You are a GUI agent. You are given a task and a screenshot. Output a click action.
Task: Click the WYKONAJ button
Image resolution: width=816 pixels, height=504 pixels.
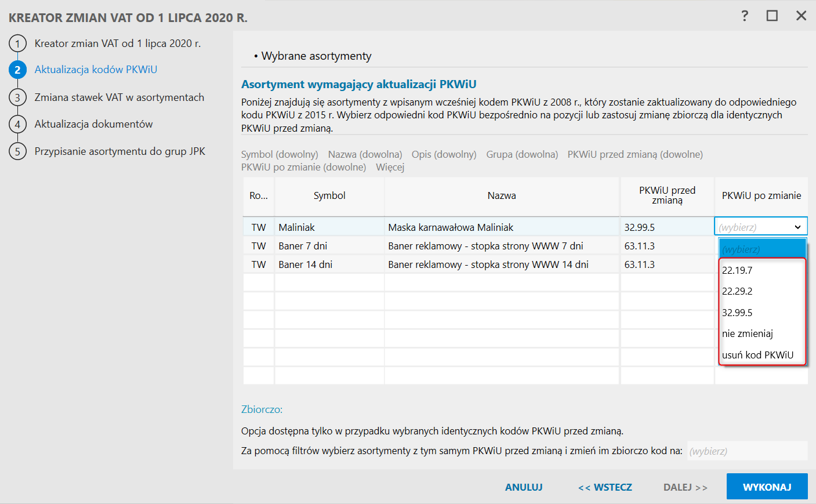[x=767, y=487]
